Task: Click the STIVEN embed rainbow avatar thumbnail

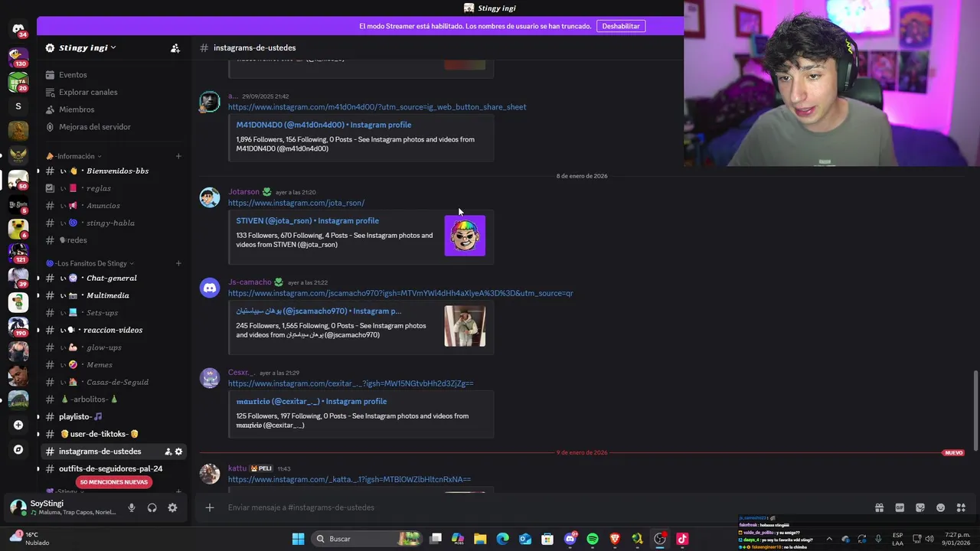Action: [x=465, y=236]
